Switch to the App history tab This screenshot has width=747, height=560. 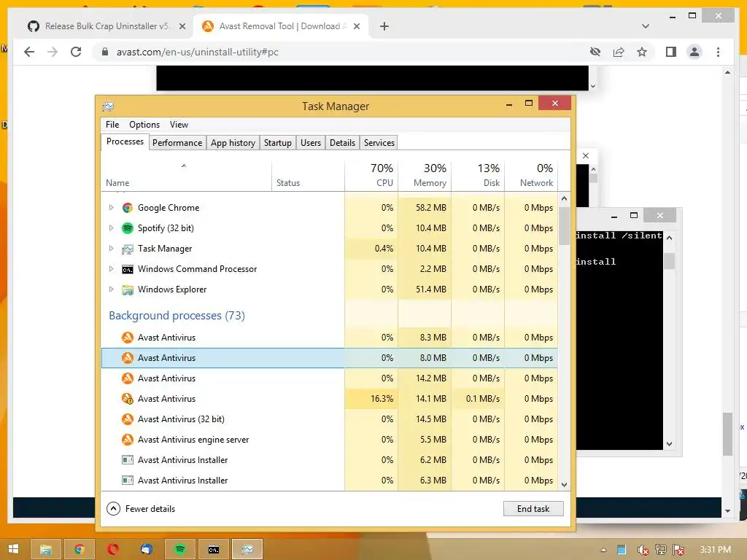point(233,143)
